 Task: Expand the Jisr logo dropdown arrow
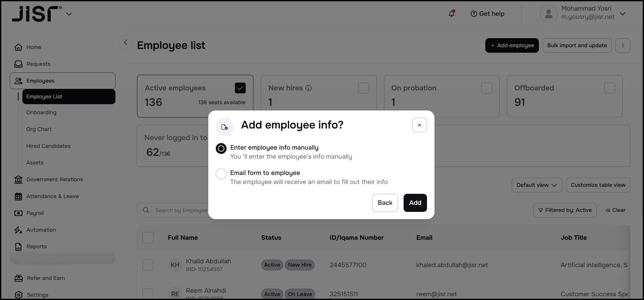[x=69, y=14]
